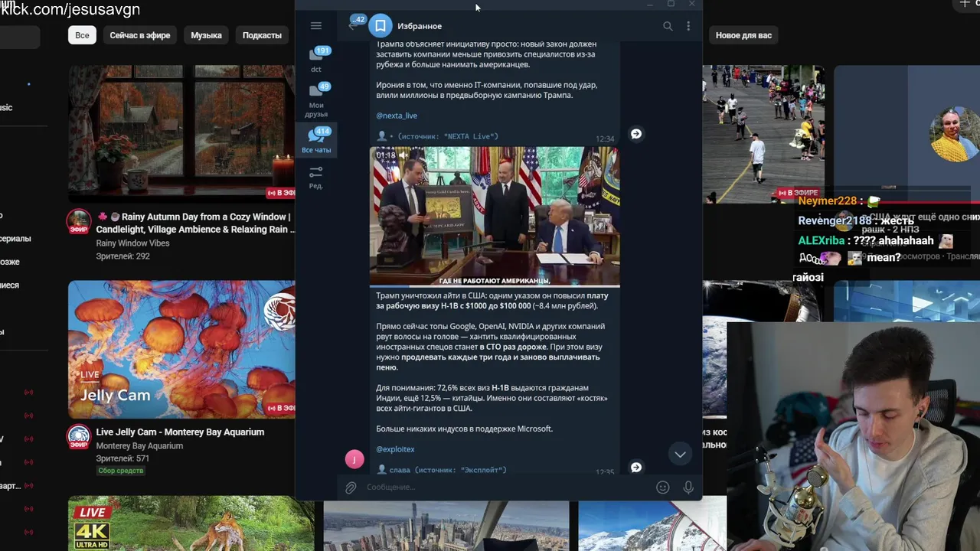
Task: Open the street crowd live stream thumbnail
Action: 763,134
